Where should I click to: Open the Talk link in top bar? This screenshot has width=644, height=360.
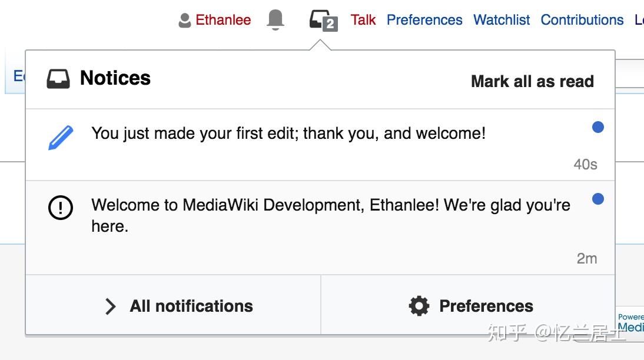click(363, 20)
